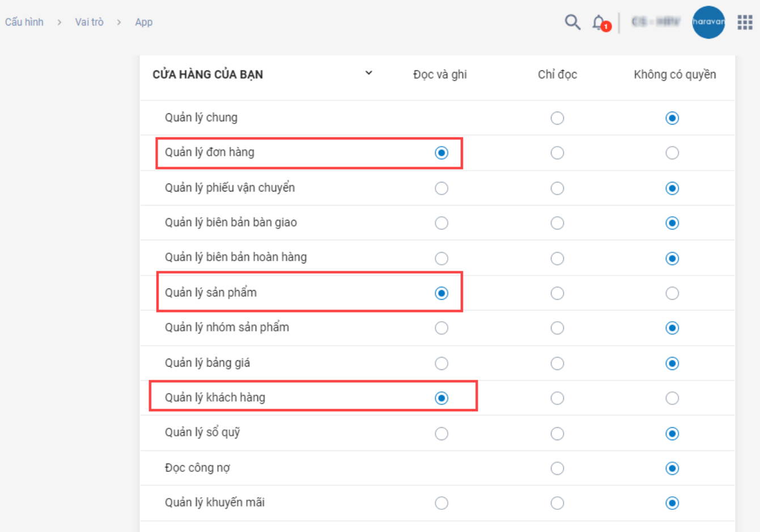Enable Đọc và ghi for biên bản bàn giao
The image size is (760, 532).
point(441,223)
